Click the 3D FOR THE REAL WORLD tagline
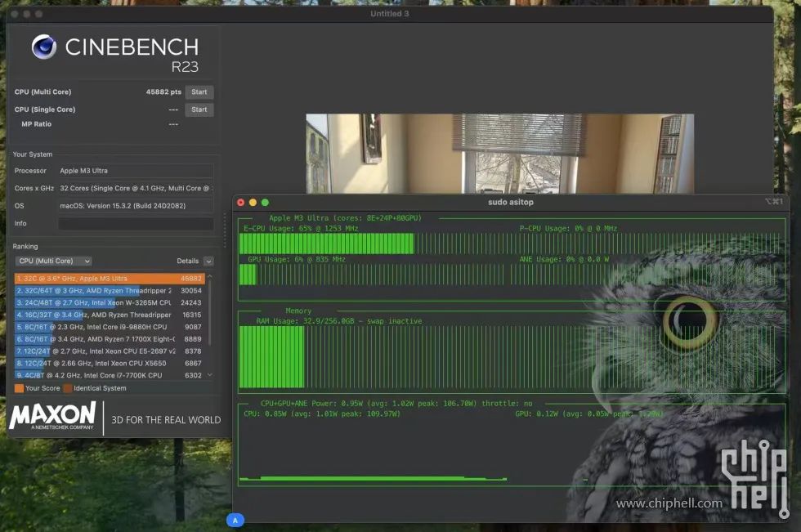This screenshot has width=801, height=532. click(166, 420)
